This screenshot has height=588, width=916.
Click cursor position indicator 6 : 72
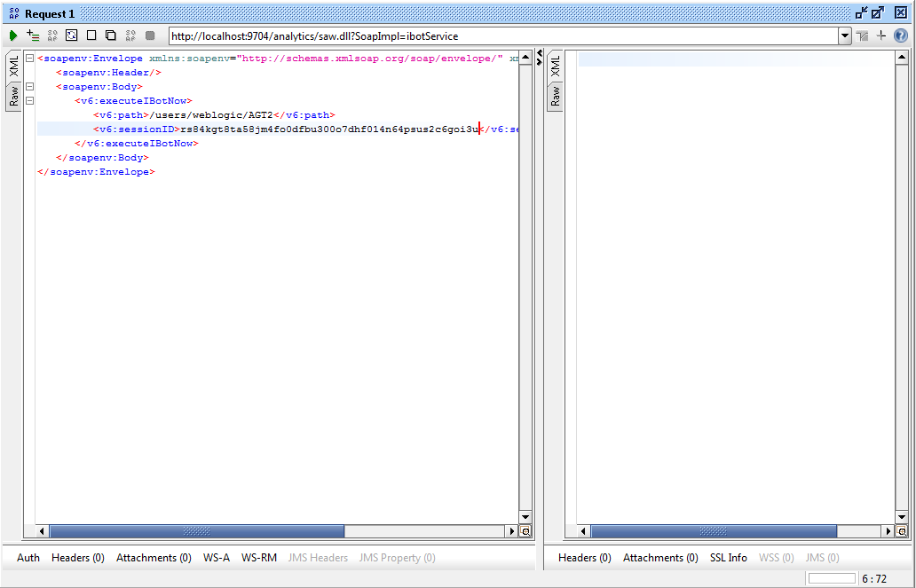pos(874,579)
